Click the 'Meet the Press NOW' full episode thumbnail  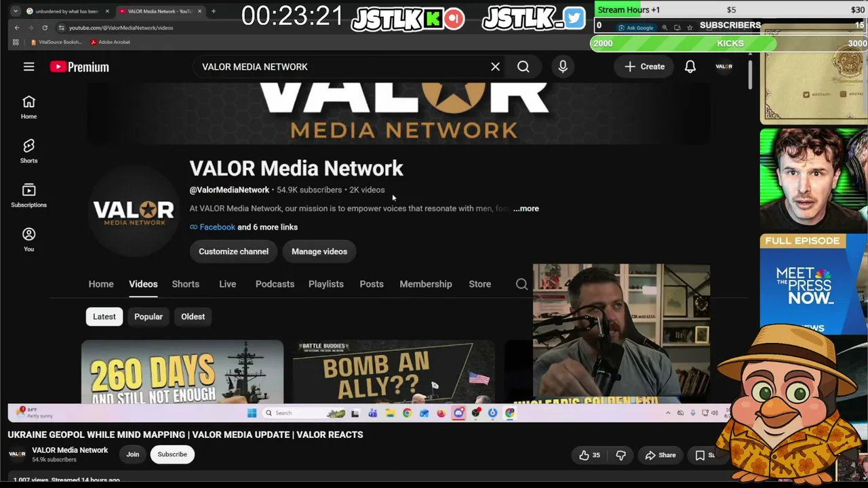814,284
